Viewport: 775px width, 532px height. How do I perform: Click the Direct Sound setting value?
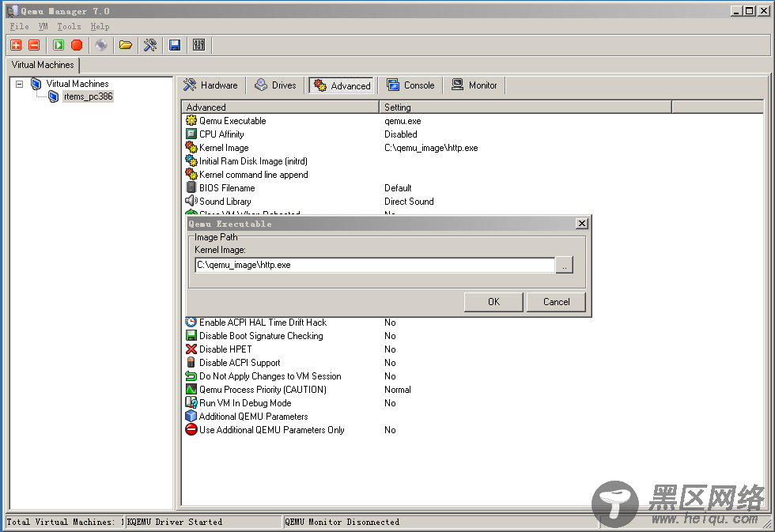point(409,202)
